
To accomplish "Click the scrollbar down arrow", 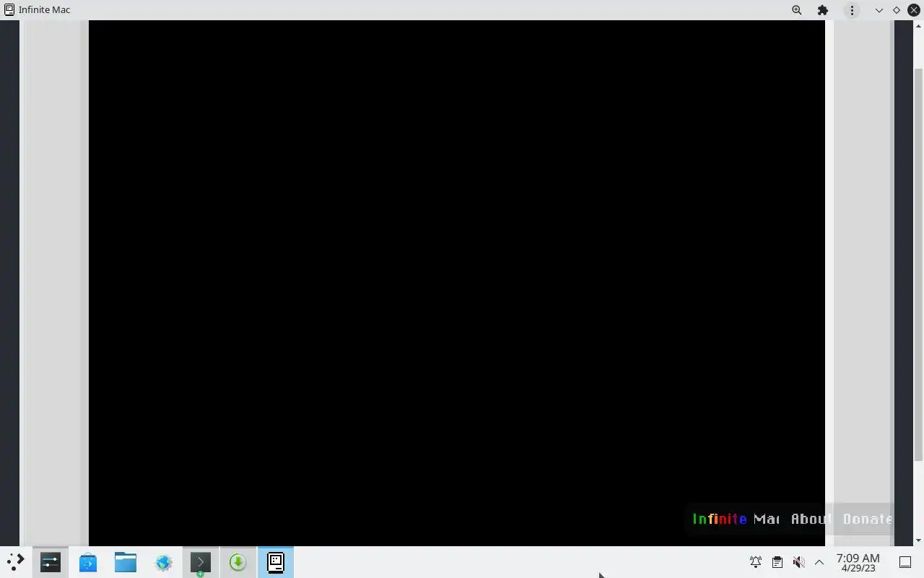I will tap(918, 540).
